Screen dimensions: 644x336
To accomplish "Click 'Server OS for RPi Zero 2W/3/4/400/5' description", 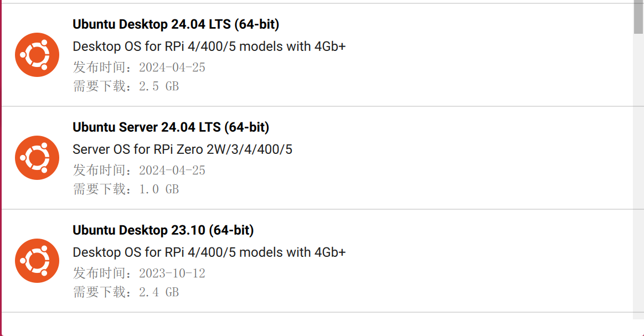I will coord(182,149).
